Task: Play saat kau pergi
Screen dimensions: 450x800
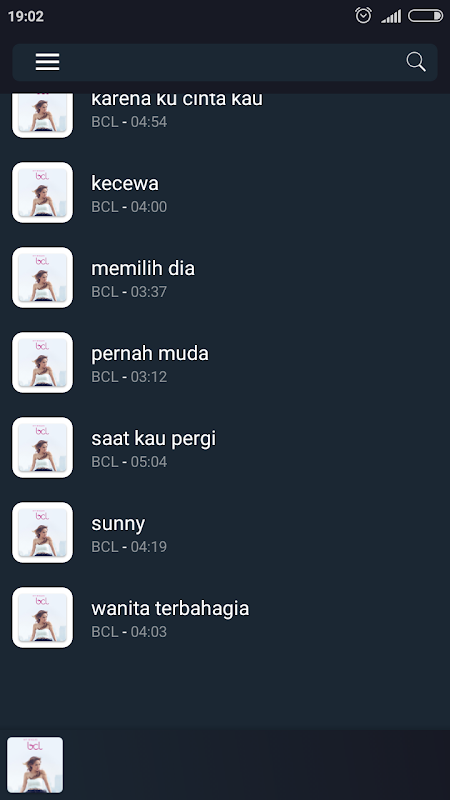Action: click(x=225, y=448)
